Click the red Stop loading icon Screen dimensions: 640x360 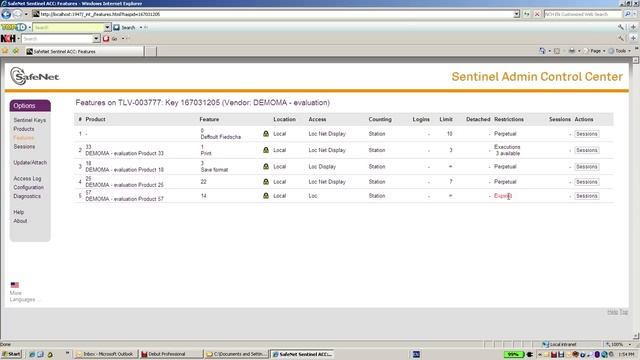(537, 14)
